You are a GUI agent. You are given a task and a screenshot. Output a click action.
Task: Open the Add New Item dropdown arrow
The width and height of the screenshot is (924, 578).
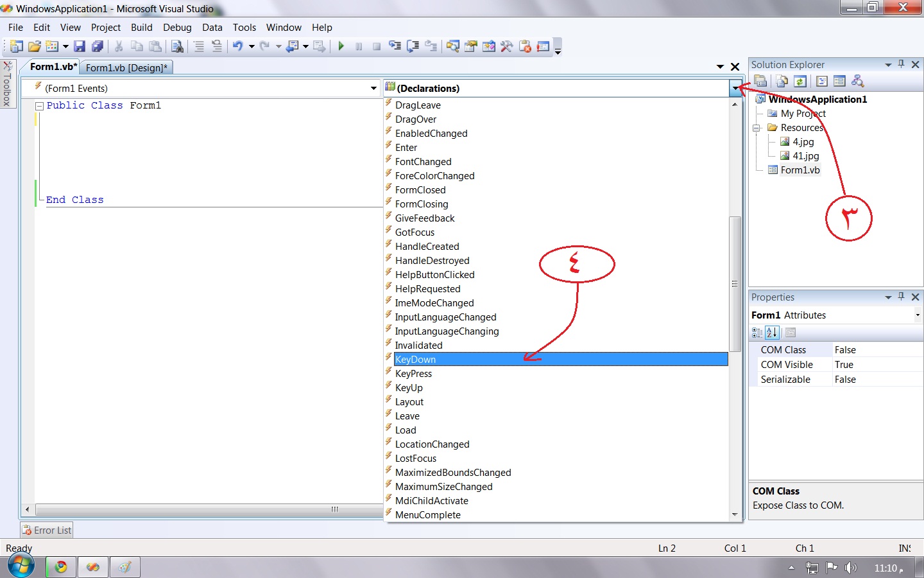[x=65, y=46]
